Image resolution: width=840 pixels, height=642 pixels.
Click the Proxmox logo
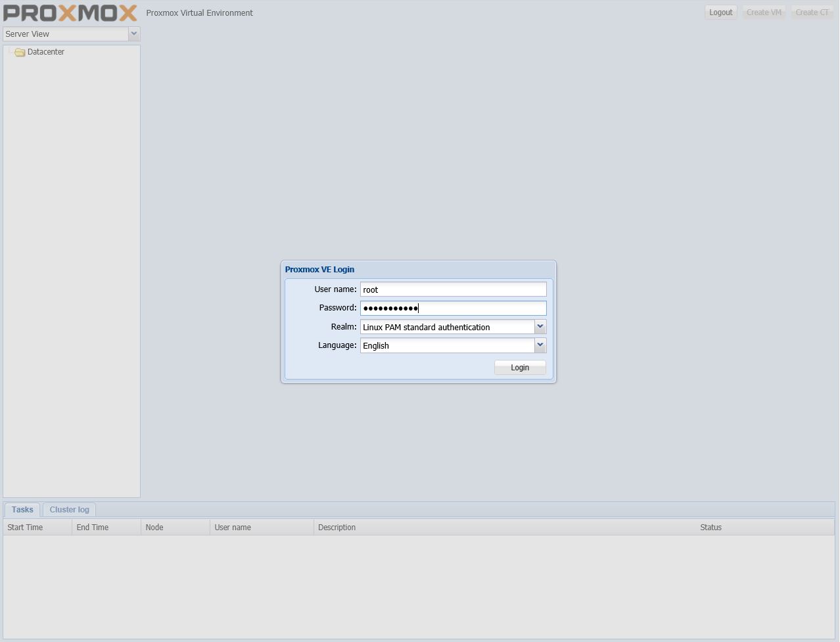tap(70, 12)
